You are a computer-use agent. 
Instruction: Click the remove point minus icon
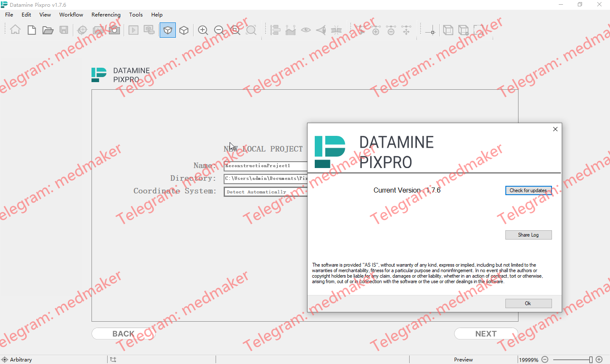tap(391, 30)
